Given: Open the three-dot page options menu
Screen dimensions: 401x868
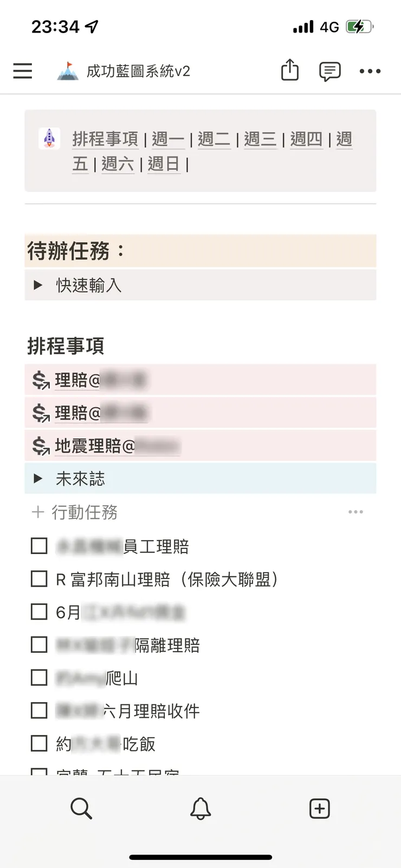Looking at the screenshot, I should (370, 71).
